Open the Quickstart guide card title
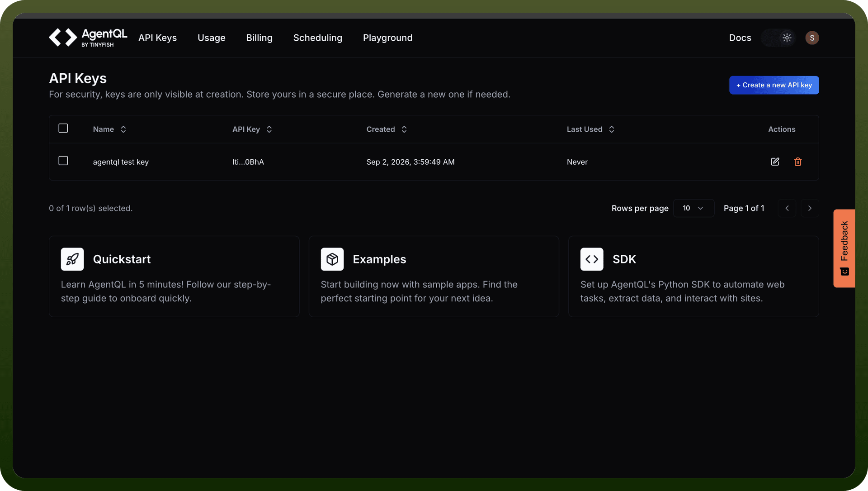Image resolution: width=868 pixels, height=491 pixels. pyautogui.click(x=122, y=259)
